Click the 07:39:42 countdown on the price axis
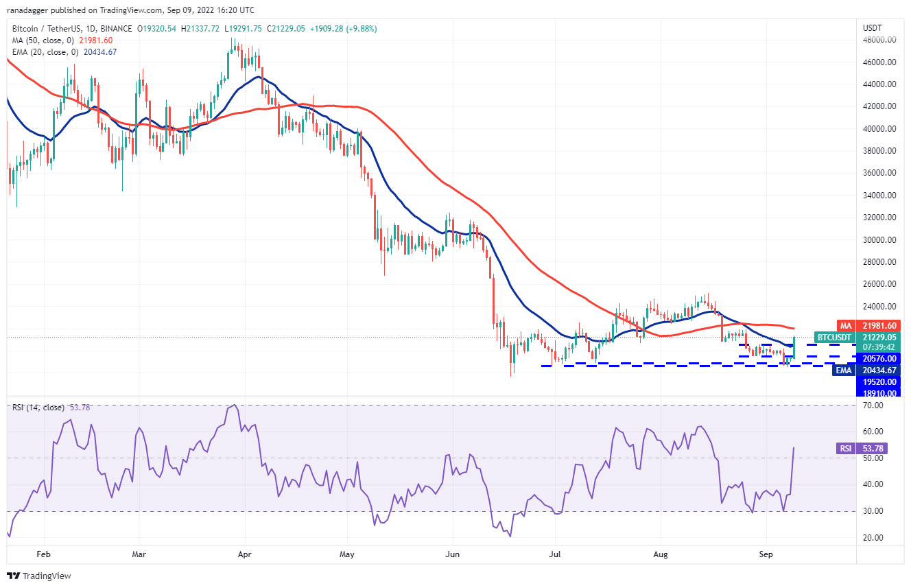The image size is (911, 588). pos(877,347)
